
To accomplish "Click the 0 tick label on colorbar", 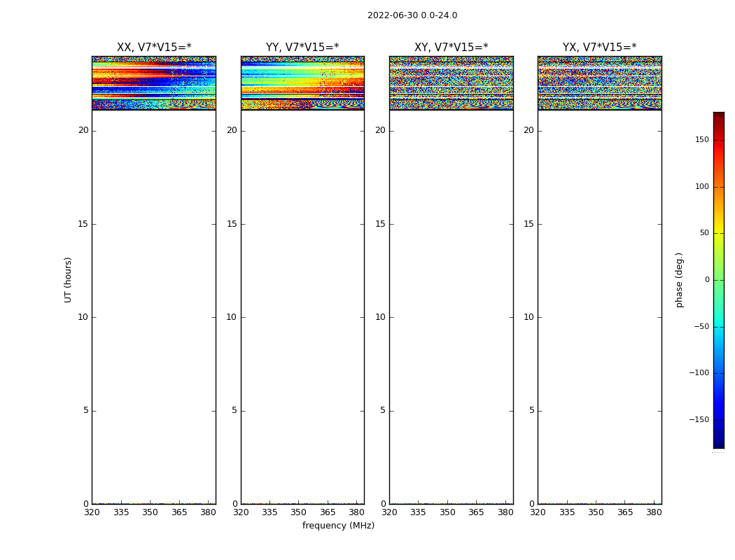I will [x=706, y=280].
